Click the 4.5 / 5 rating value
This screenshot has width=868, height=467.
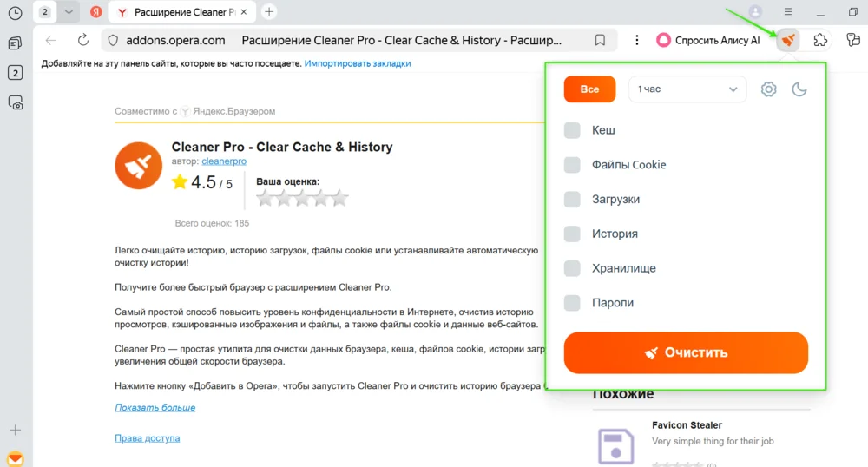pos(212,182)
